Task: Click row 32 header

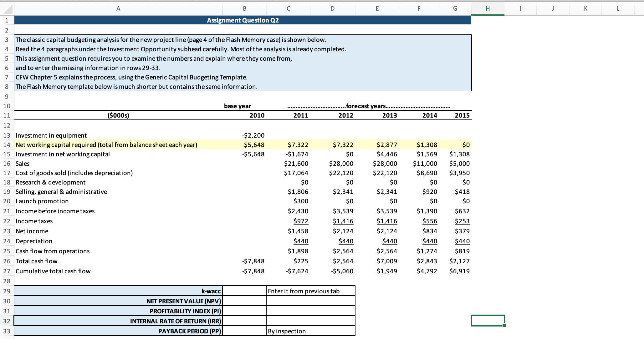Action: click(7, 321)
